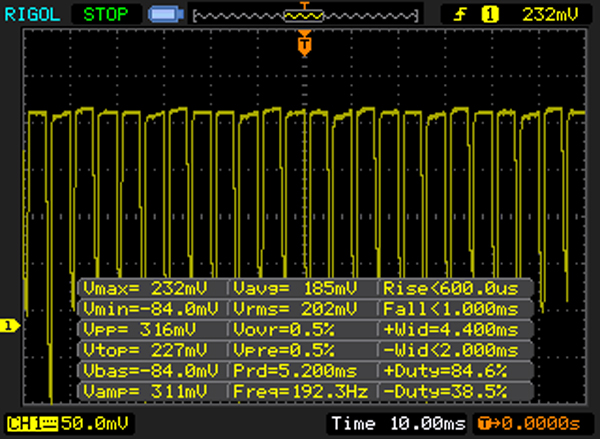Image resolution: width=600 pixels, height=439 pixels.
Task: Click the +Wid=4.400ms measurement
Action: point(451,330)
